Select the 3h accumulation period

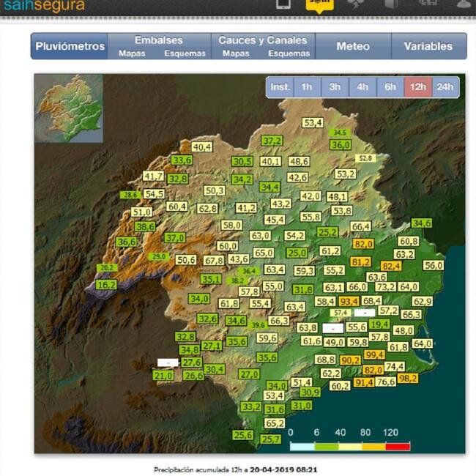click(x=335, y=86)
